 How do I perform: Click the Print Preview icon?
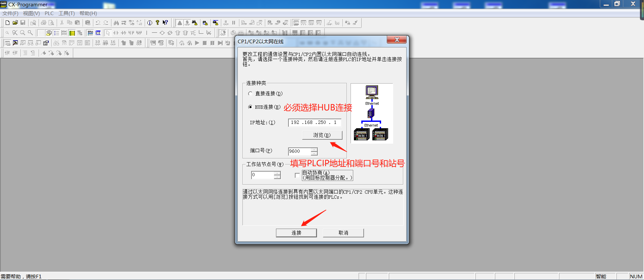pos(51,23)
